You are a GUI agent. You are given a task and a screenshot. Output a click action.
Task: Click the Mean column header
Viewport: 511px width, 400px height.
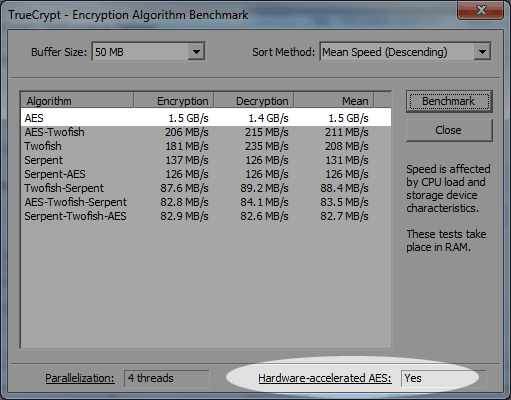pyautogui.click(x=334, y=101)
